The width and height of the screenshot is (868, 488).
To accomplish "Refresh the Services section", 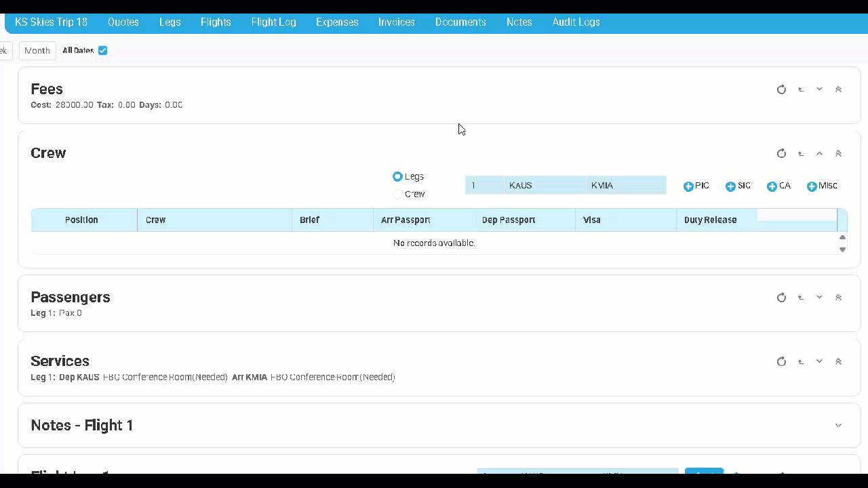I will (x=781, y=361).
